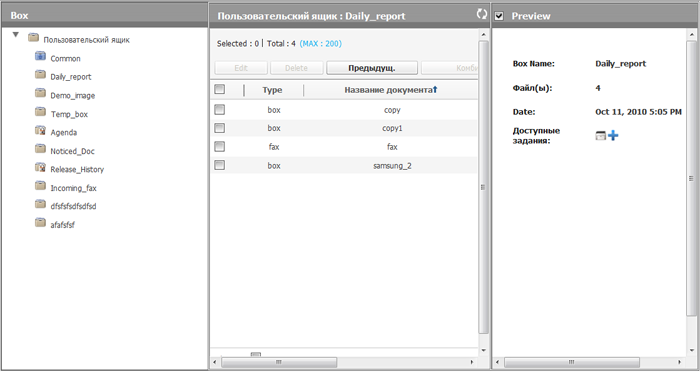Click the sort arrow on document name column
The height and width of the screenshot is (372, 700).
[x=435, y=90]
